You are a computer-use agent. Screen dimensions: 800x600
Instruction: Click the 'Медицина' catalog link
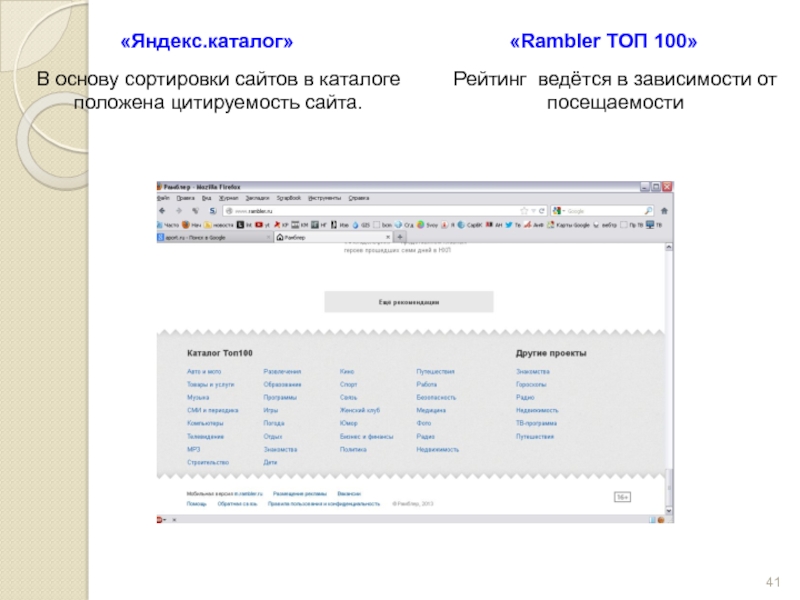(x=431, y=410)
